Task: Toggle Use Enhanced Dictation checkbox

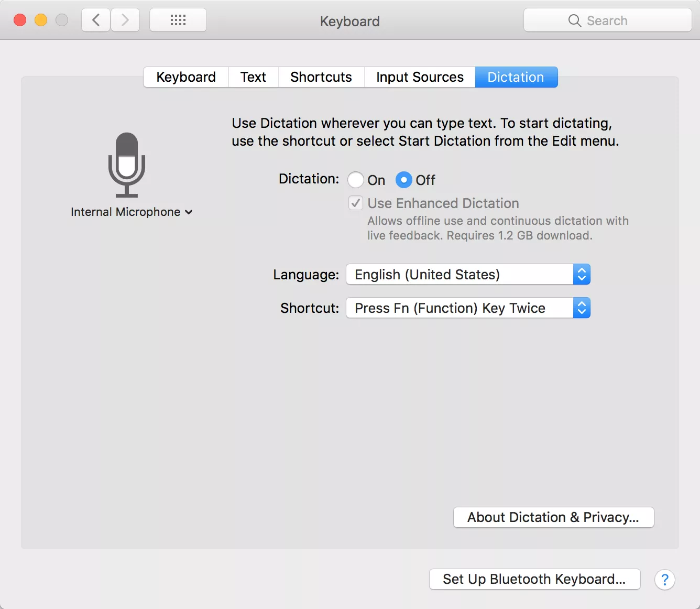Action: coord(356,203)
